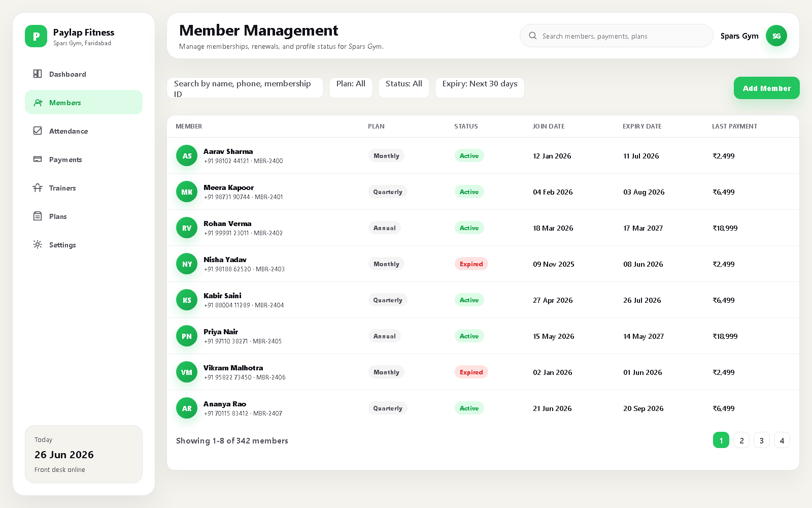This screenshot has width=812, height=508.
Task: Open the Dashboard section
Action: tap(84, 74)
